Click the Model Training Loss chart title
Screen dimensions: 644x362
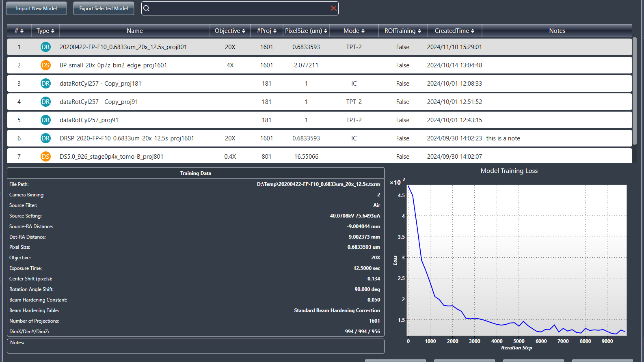[x=509, y=171]
